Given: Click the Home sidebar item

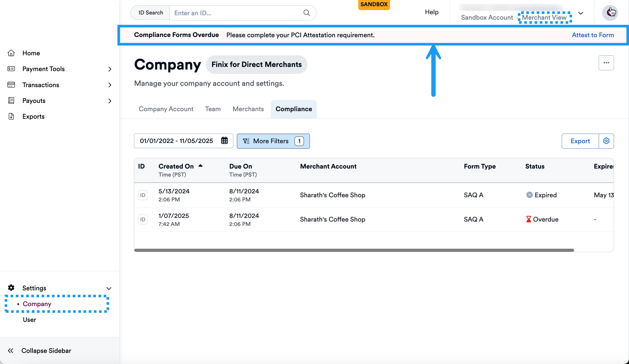Looking at the screenshot, I should pos(31,53).
